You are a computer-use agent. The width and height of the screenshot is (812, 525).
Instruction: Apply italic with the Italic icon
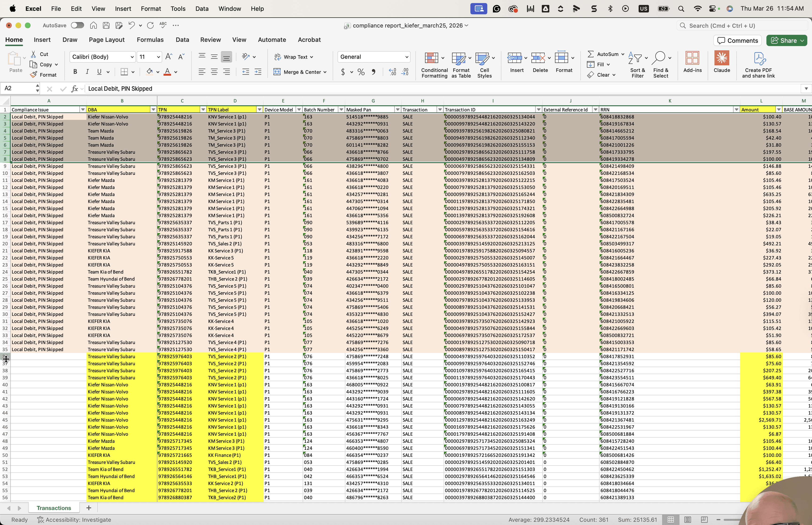[x=87, y=72]
